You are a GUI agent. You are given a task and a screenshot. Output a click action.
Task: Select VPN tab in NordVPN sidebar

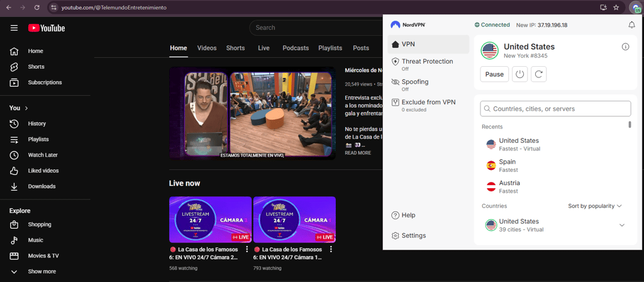(x=428, y=44)
